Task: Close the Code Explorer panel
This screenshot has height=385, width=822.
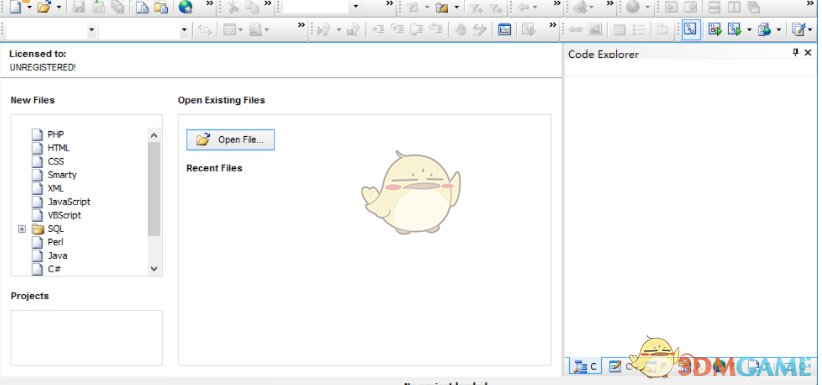Action: point(808,52)
